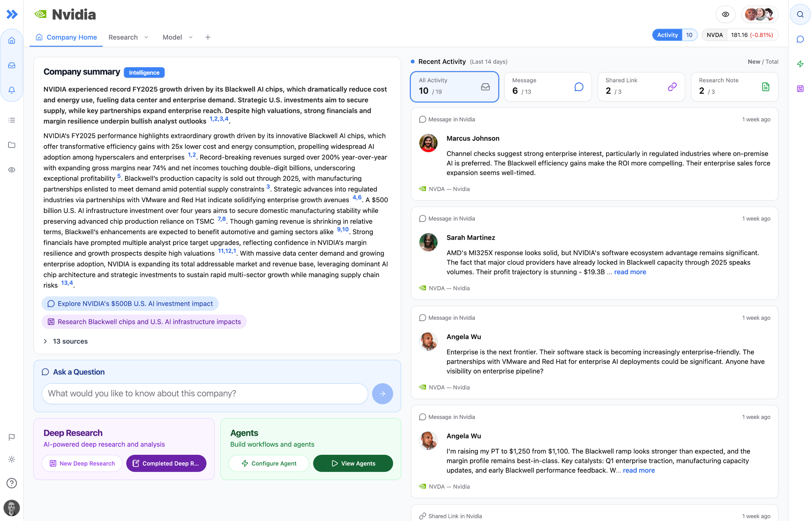Click the inbox icon in left sidebar
The width and height of the screenshot is (812, 521).
[x=11, y=65]
